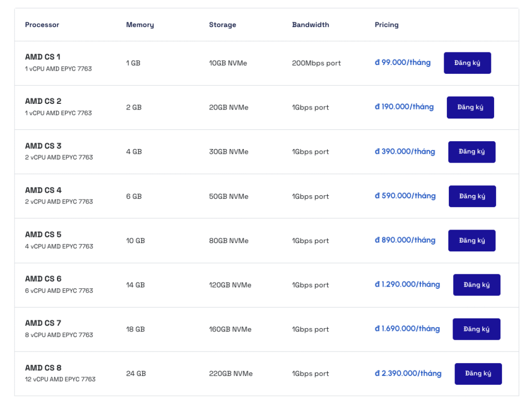The image size is (532, 402).
Task: Click the đ 2.390.000/tháng price link
Action: (x=408, y=373)
